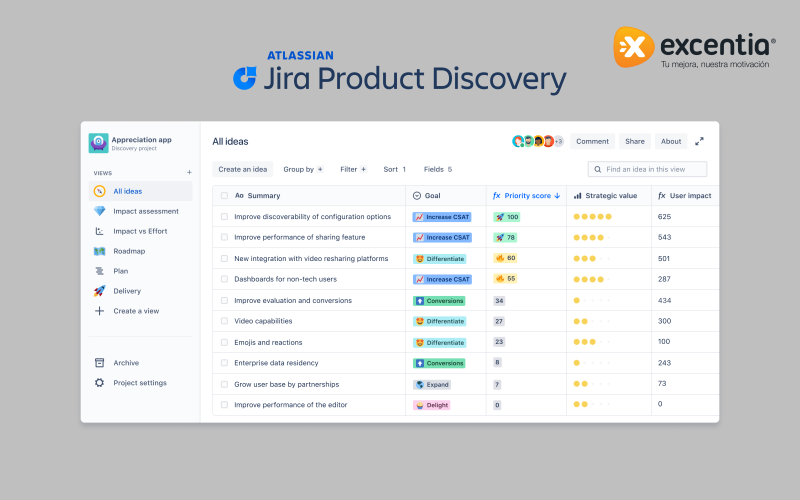Open the User impact column header menu

pos(685,195)
